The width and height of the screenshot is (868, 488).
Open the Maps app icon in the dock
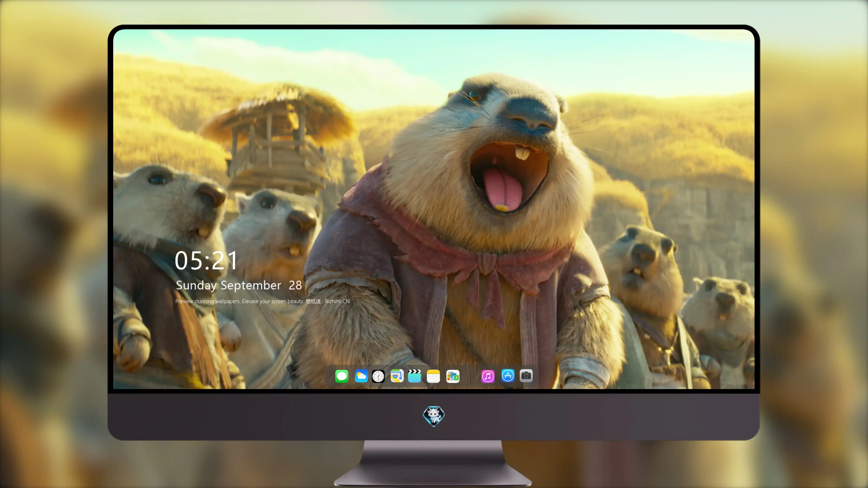[397, 376]
